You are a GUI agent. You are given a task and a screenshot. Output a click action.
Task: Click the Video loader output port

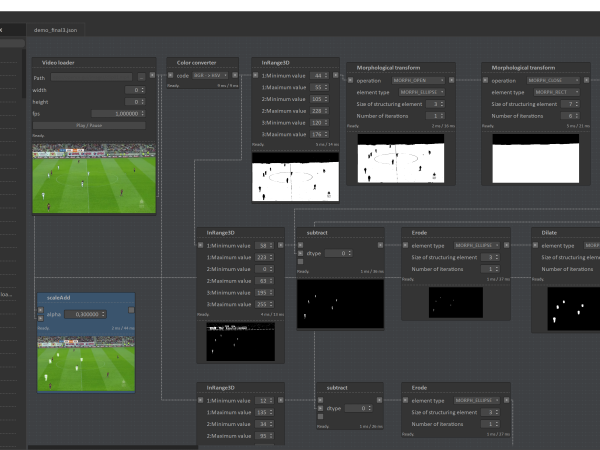point(153,75)
